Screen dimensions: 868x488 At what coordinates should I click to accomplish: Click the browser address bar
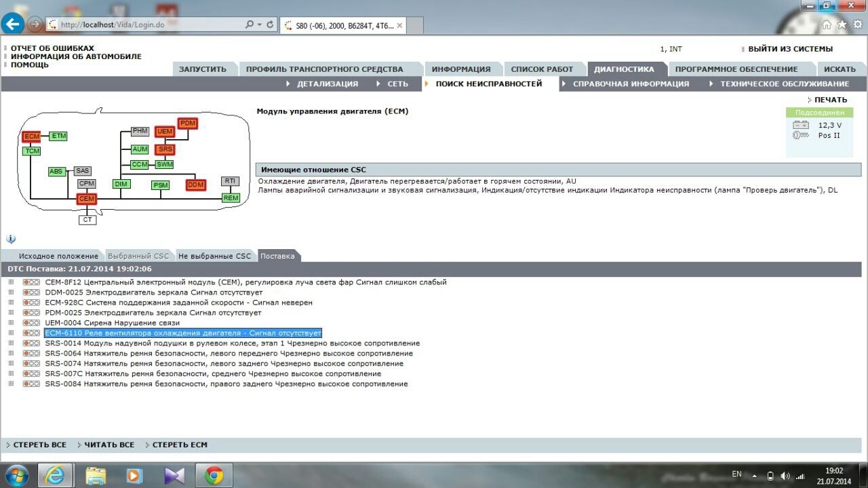149,24
